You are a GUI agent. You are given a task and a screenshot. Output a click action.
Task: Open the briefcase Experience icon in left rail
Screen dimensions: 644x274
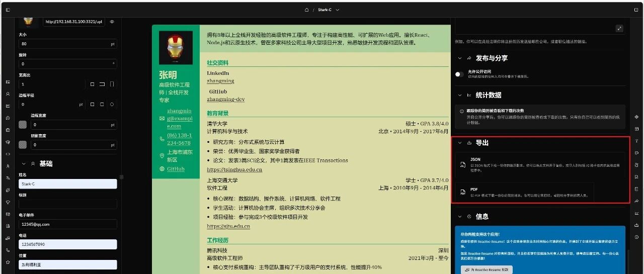click(x=8, y=130)
